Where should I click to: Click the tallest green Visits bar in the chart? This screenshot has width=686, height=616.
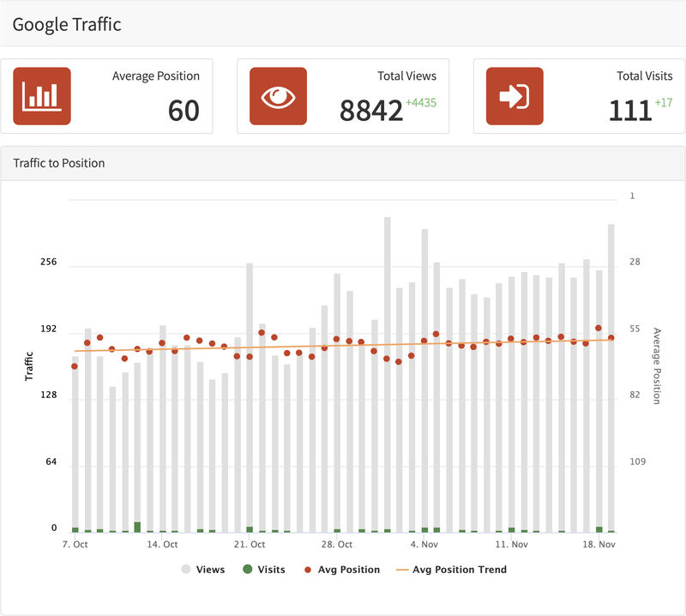137,527
